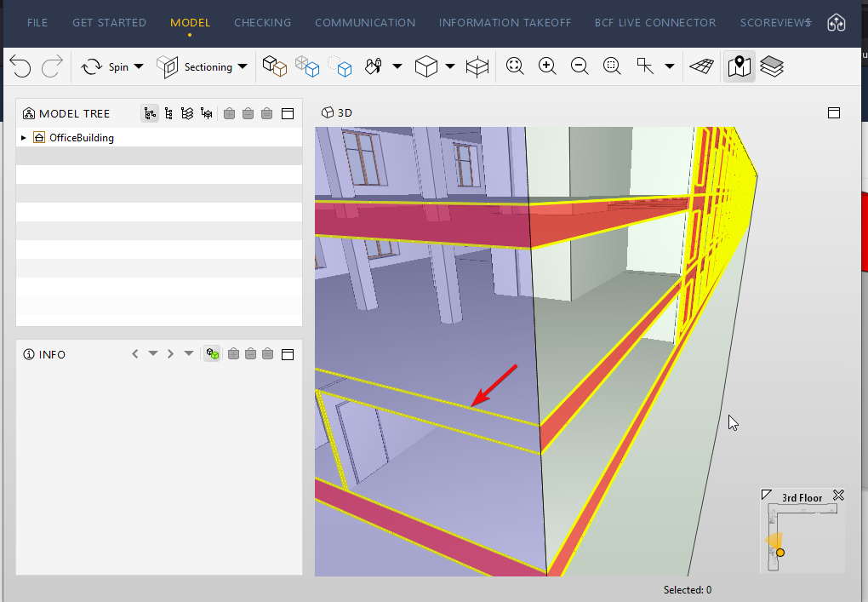Redo the last action
This screenshot has height=602, width=868.
pyautogui.click(x=53, y=66)
